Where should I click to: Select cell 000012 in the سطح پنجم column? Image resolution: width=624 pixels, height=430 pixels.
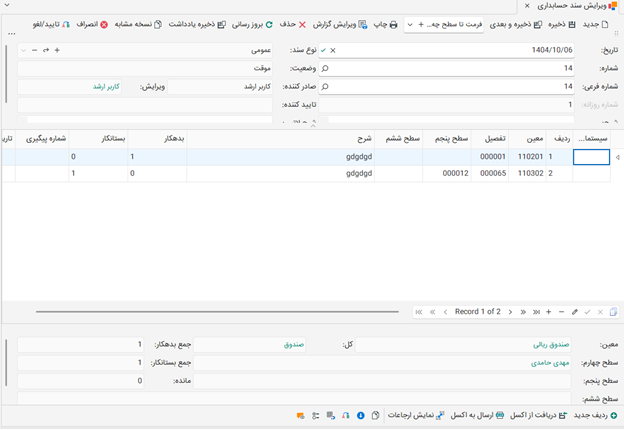(447, 173)
